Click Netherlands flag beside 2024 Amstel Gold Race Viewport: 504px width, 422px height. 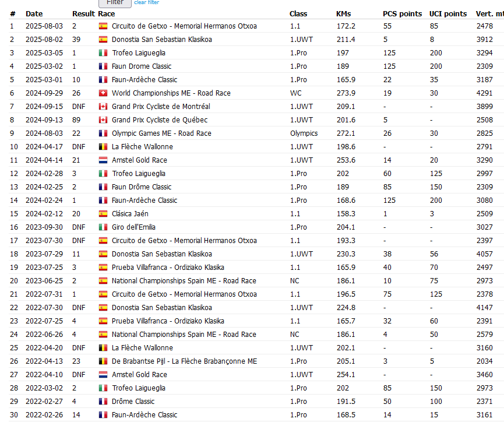(103, 160)
